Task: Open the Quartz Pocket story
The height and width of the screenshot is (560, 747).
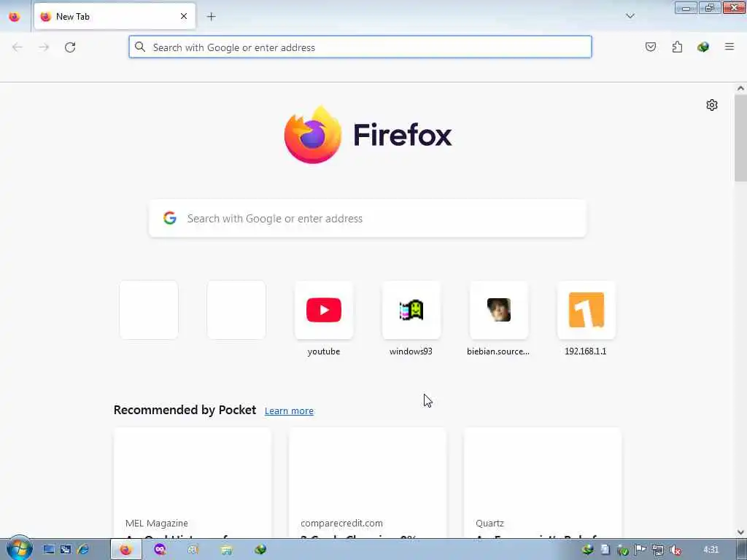Action: [x=543, y=483]
